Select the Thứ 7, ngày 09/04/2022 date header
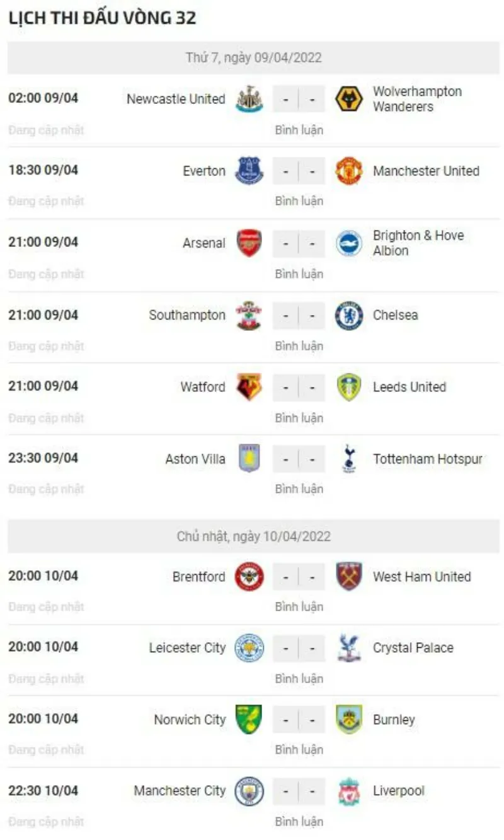The image size is (504, 840). [x=253, y=58]
